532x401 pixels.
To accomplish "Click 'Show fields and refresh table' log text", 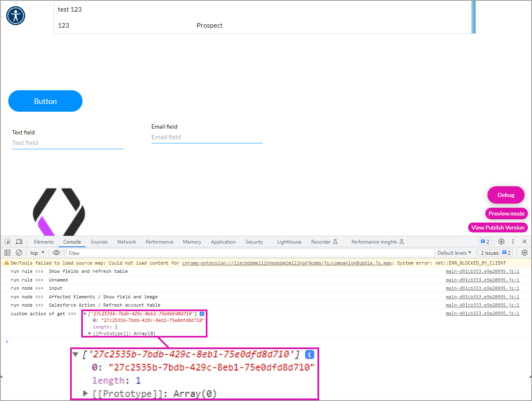I will 88,271.
